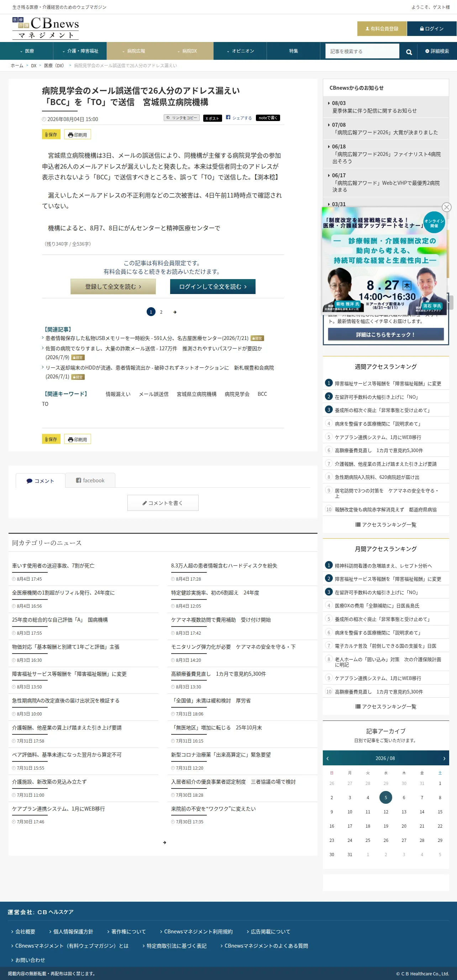Click the search magnifier icon

[409, 51]
